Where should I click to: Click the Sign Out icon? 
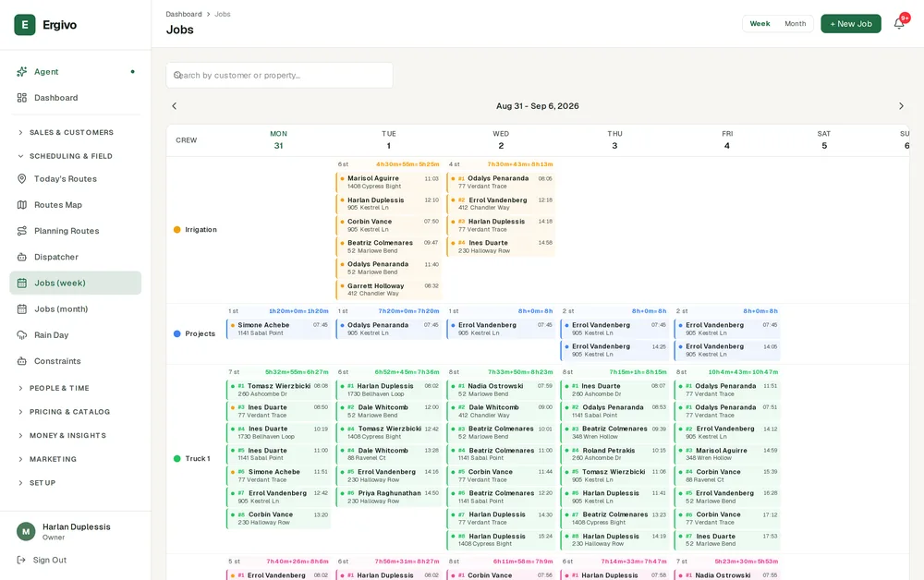click(21, 560)
